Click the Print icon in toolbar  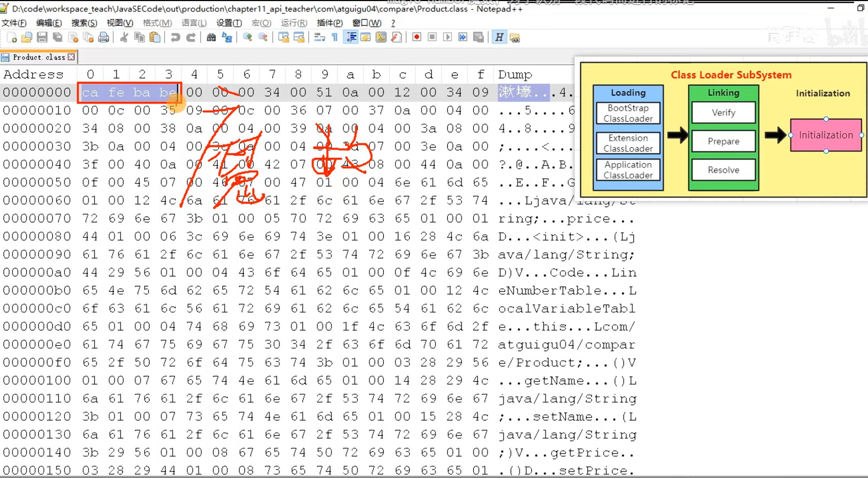pyautogui.click(x=104, y=37)
